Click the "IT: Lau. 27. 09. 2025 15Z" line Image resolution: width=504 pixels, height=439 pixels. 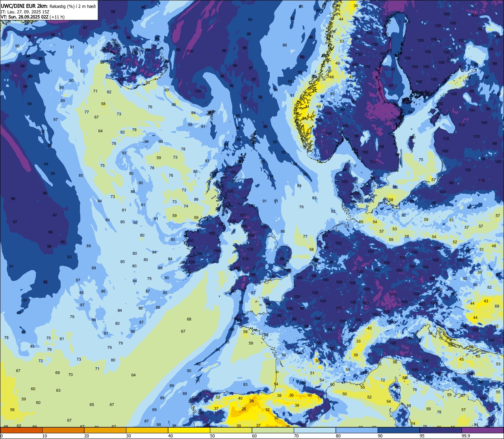click(x=25, y=12)
